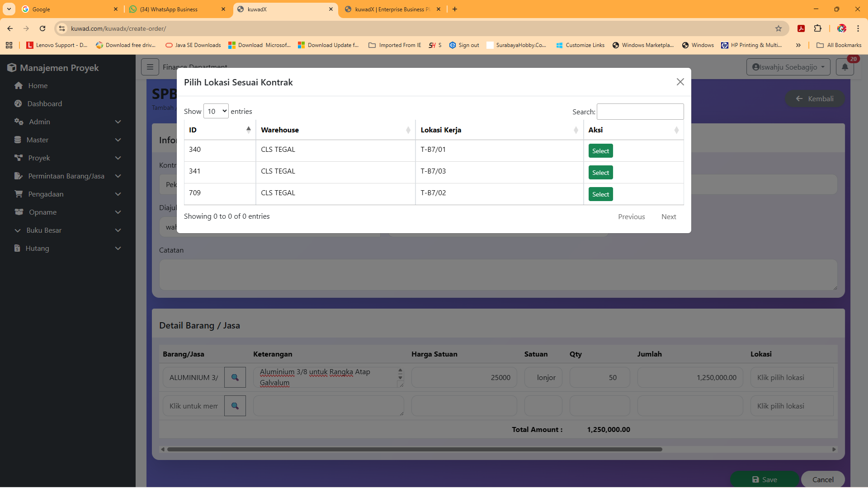Toggle sidebar with hamburger menu icon
This screenshot has width=868, height=488.
150,67
